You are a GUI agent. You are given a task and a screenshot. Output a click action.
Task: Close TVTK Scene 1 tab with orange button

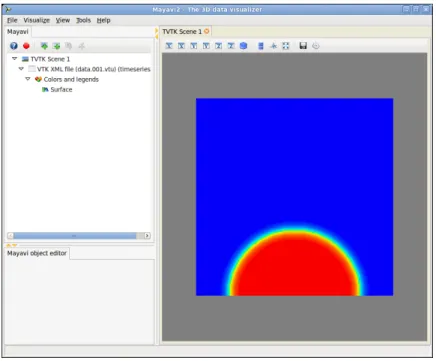tap(207, 31)
